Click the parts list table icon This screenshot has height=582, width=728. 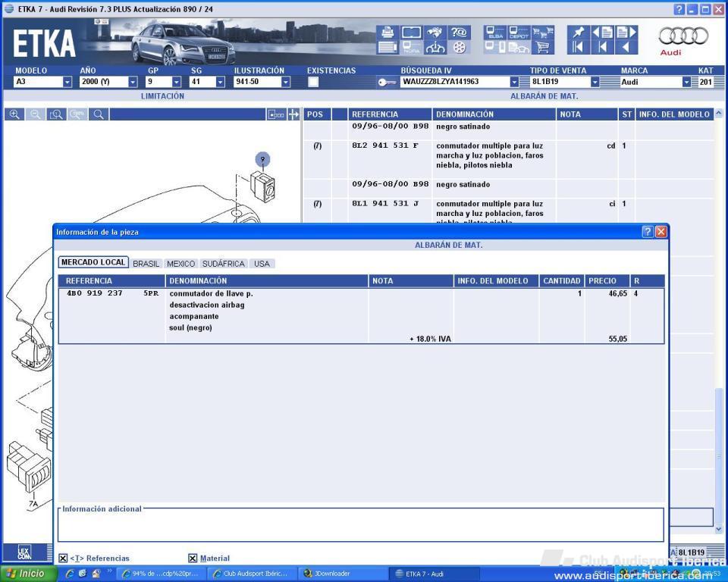tap(388, 47)
